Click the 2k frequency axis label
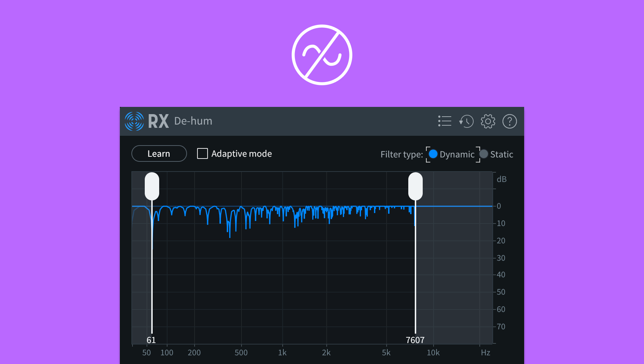The width and height of the screenshot is (644, 364). (x=326, y=352)
